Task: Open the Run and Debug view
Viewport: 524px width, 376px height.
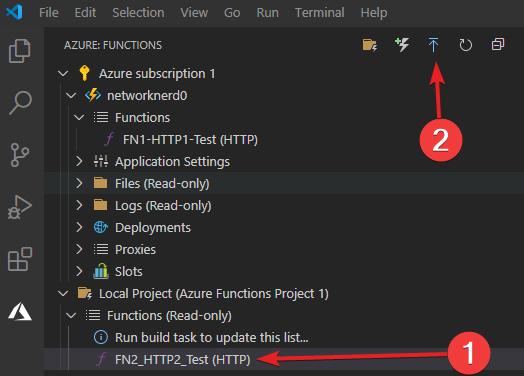Action: click(x=20, y=207)
